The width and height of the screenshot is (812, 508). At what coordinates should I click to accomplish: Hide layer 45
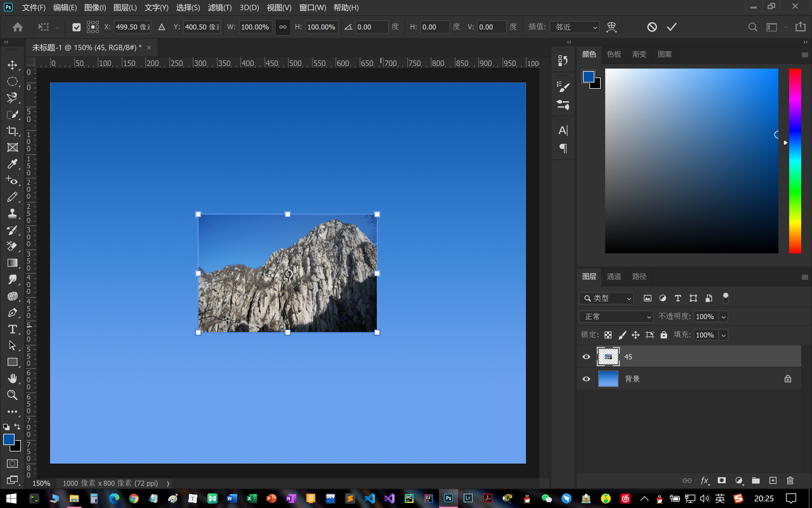click(x=586, y=357)
